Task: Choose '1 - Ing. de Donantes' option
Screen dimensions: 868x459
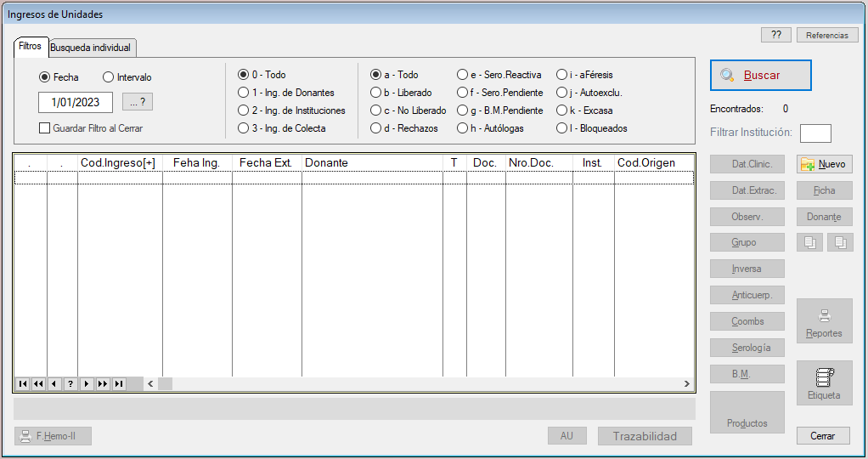Action: 244,93
